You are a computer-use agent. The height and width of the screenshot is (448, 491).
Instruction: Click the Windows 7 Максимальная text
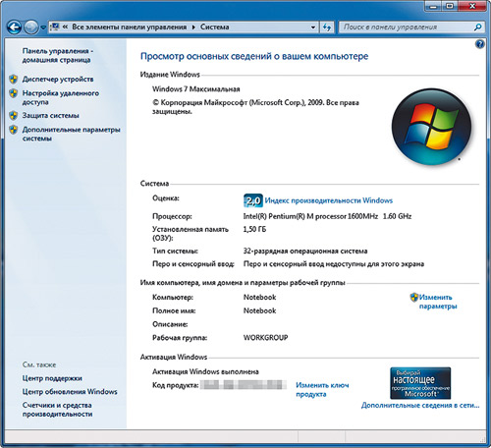click(196, 89)
